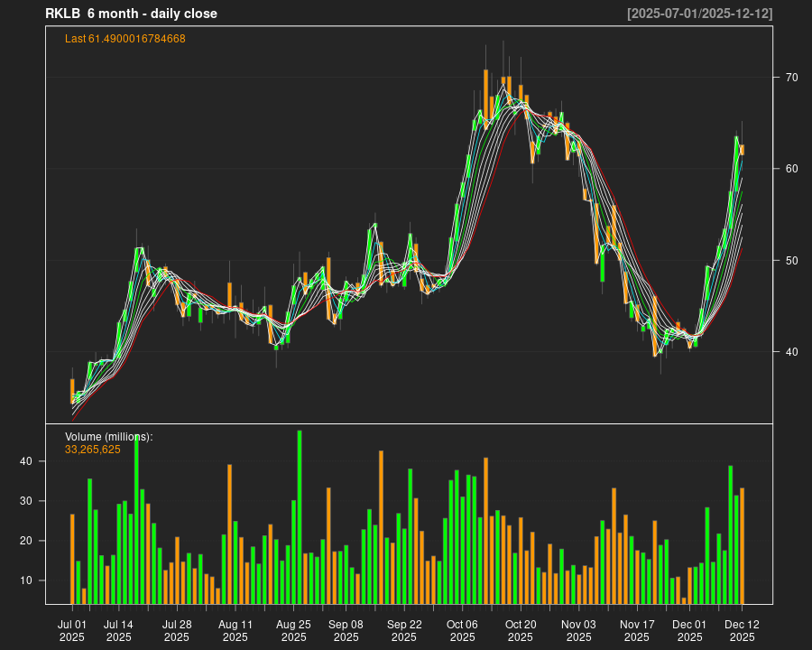This screenshot has height=650, width=812.
Task: Click the 40 label on the volume axis
Action: click(27, 461)
